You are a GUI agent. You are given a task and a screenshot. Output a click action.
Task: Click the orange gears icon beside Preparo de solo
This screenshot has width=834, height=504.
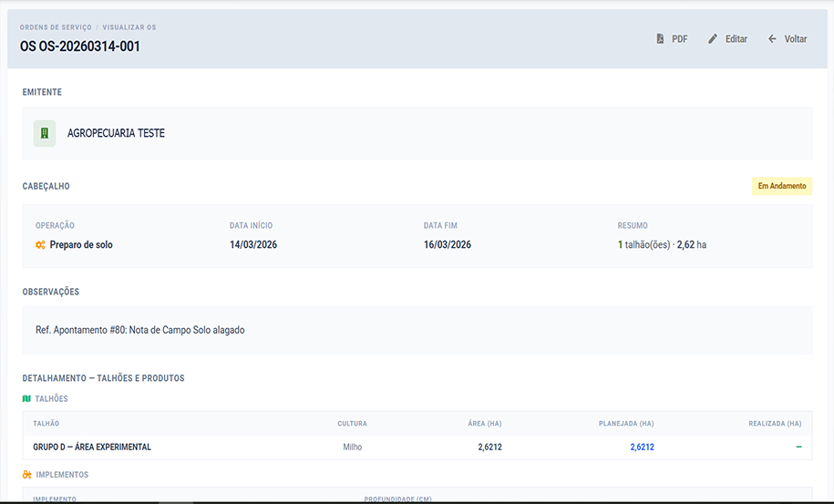pyautogui.click(x=40, y=245)
